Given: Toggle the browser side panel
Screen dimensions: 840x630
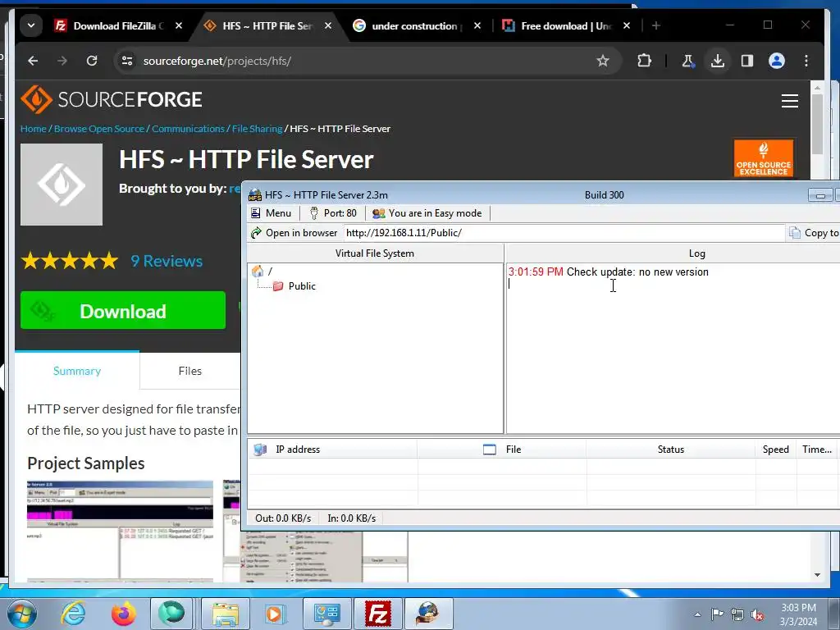Looking at the screenshot, I should point(747,61).
